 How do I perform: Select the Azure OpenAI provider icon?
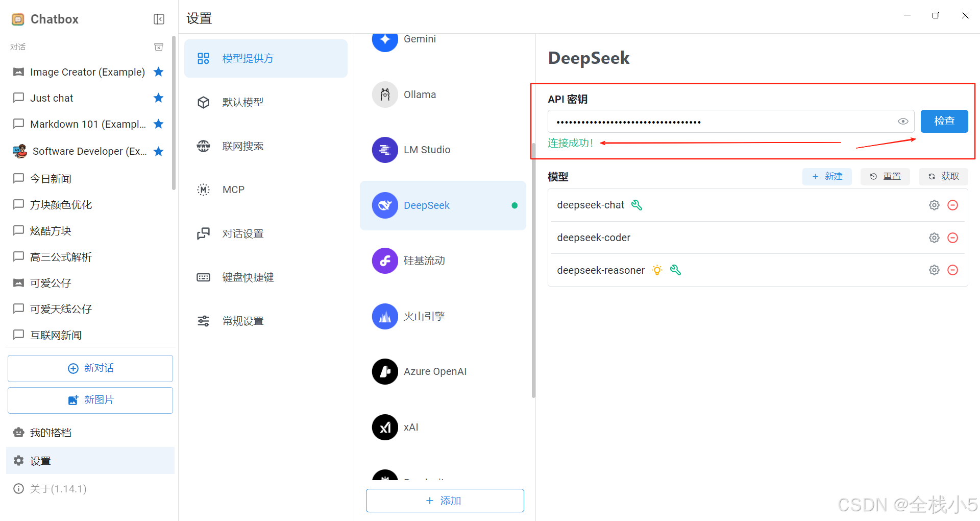[x=385, y=371]
